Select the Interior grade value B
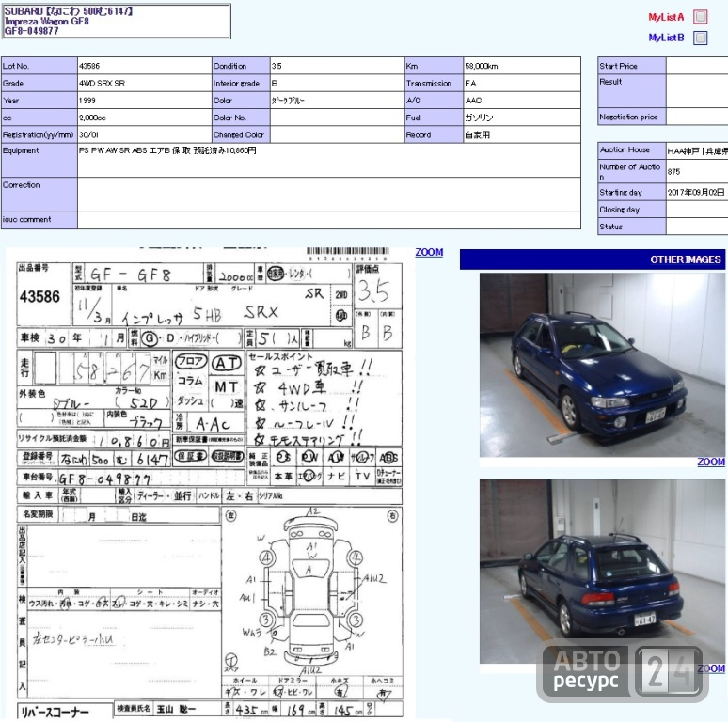Image resolution: width=728 pixels, height=722 pixels. pyautogui.click(x=275, y=83)
